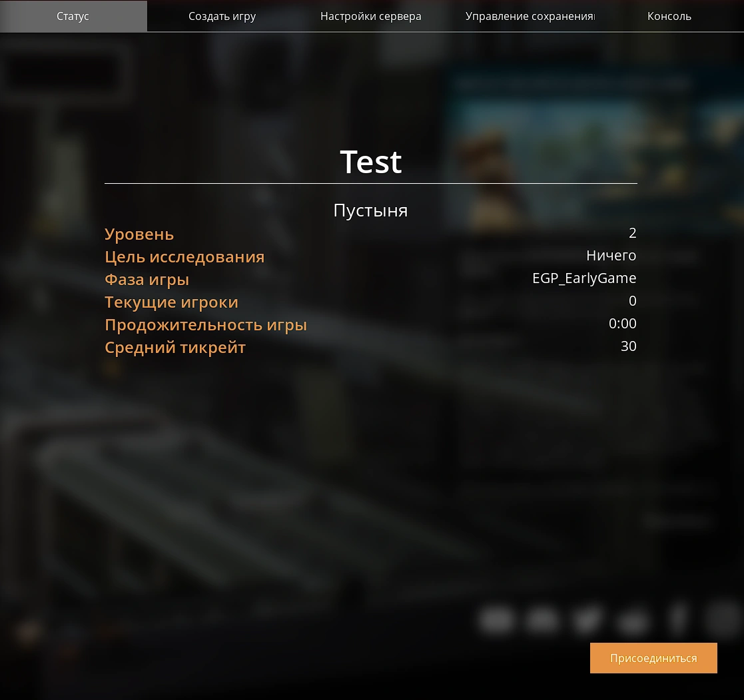The image size is (744, 700).
Task: Click the Пустыня map name
Action: pyautogui.click(x=370, y=210)
